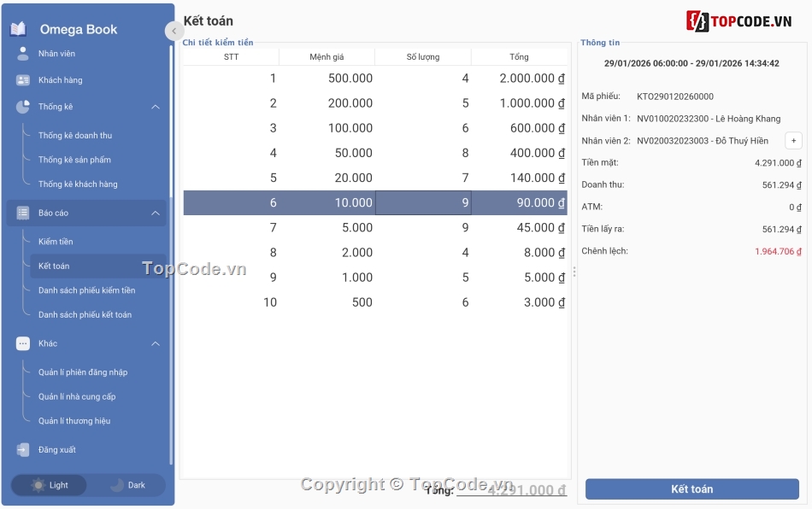Click employee NV010020232300 - Lê Hoàng Khang
This screenshot has width=812, height=509.
coord(709,119)
